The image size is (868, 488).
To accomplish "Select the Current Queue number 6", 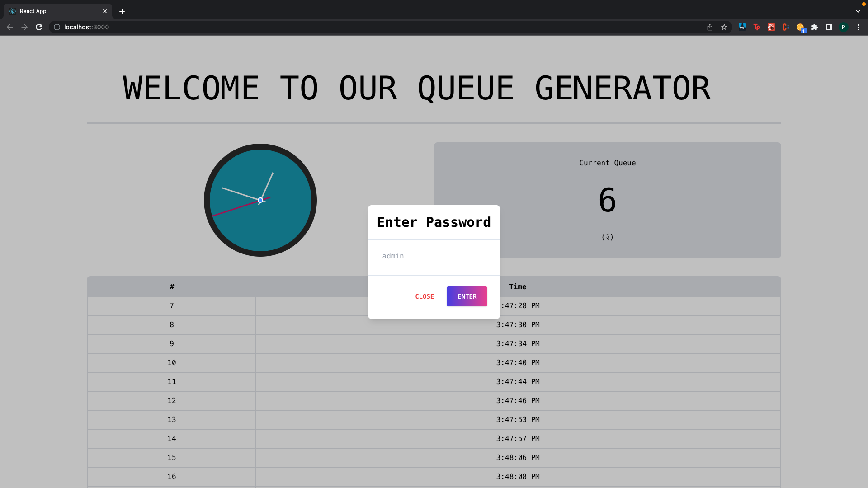I will point(607,200).
